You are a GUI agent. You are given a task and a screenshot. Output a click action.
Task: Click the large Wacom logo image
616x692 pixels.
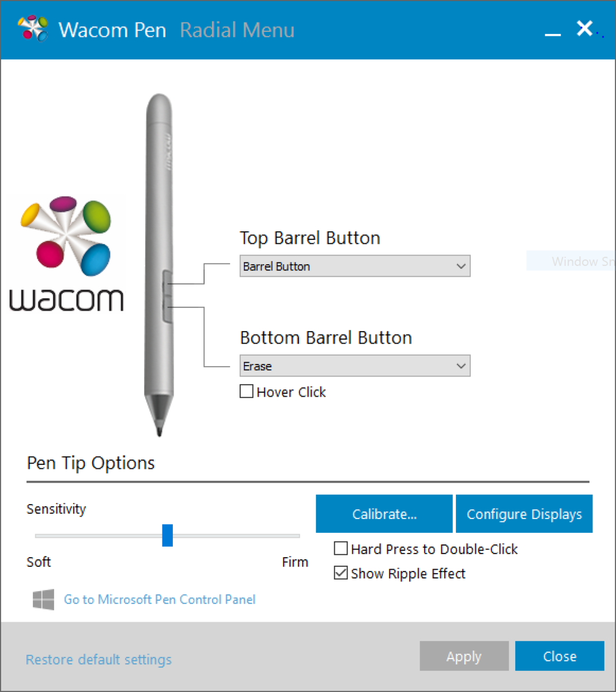point(66,254)
